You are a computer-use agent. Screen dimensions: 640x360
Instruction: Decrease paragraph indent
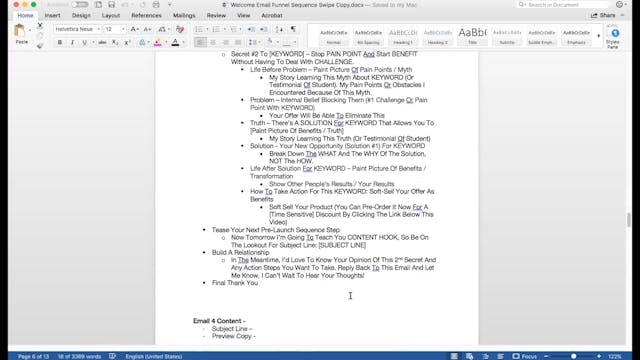click(x=251, y=29)
